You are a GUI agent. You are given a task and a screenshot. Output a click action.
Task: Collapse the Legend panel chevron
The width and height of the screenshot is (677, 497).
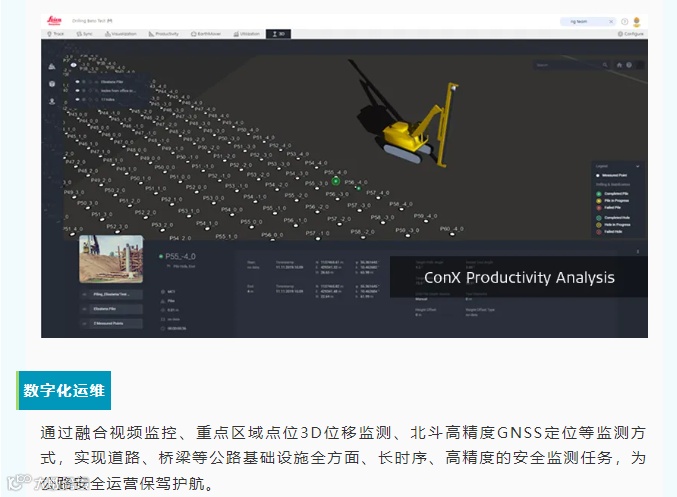tap(637, 166)
